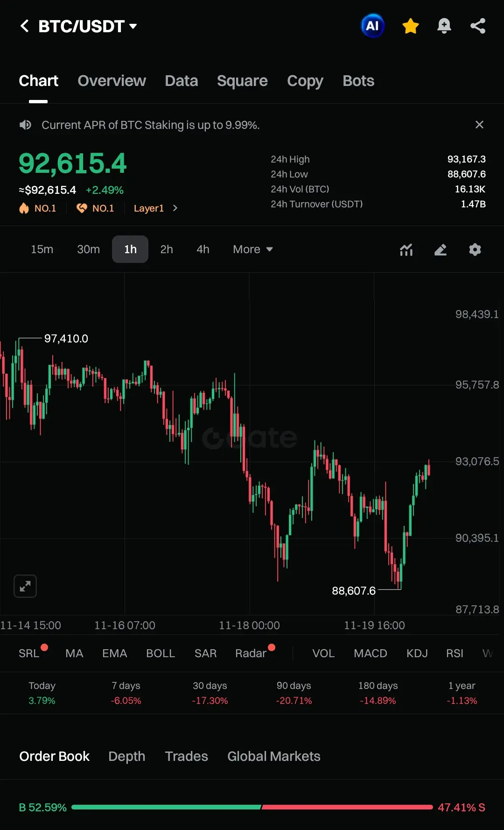Toggle the favorite star icon
The width and height of the screenshot is (504, 830).
(x=411, y=26)
